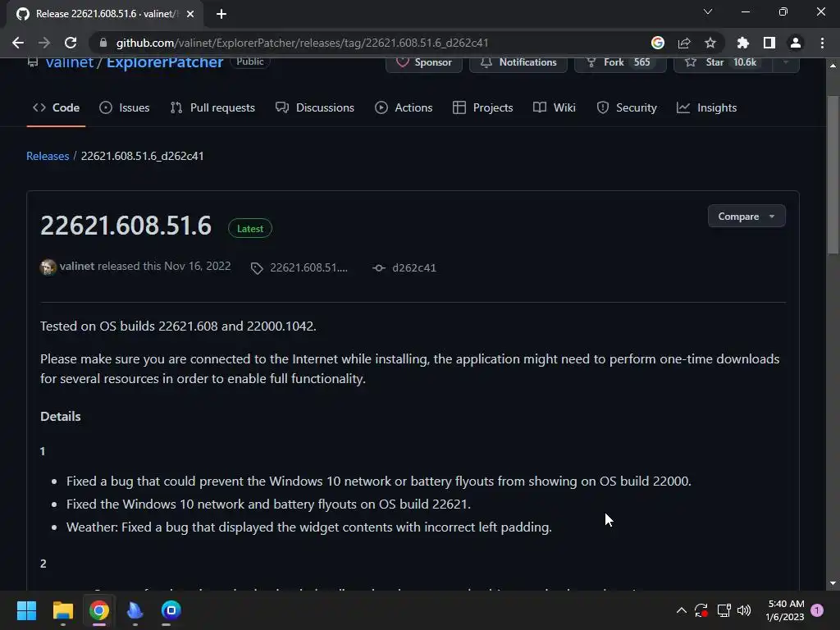Close the Release 22621.608.51.6 tab
This screenshot has height=630, width=840.
point(190,14)
